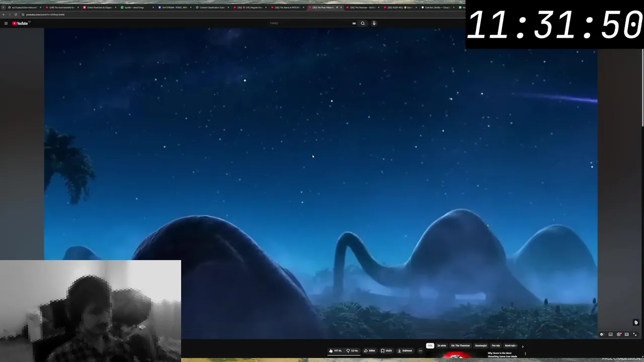644x362 pixels.
Task: Click the channel watermark icon in video corner
Action: (636, 323)
